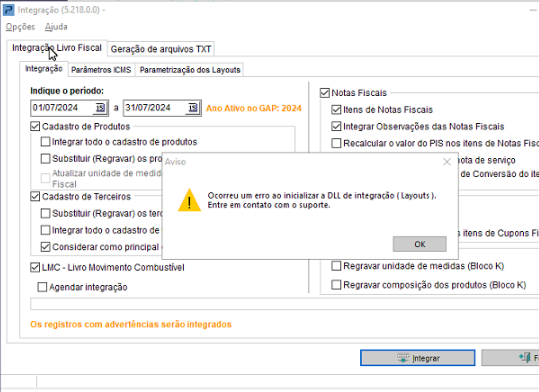Open the end date calendar picker
The width and height of the screenshot is (539, 392).
point(193,108)
